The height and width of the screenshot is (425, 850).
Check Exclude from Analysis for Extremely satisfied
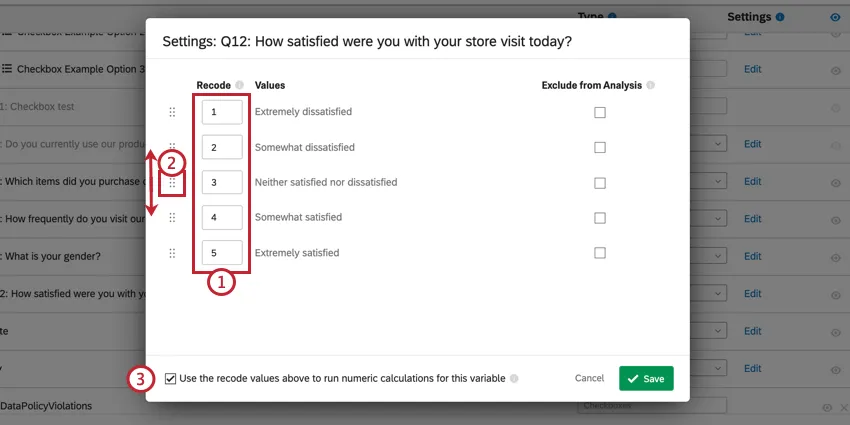600,253
